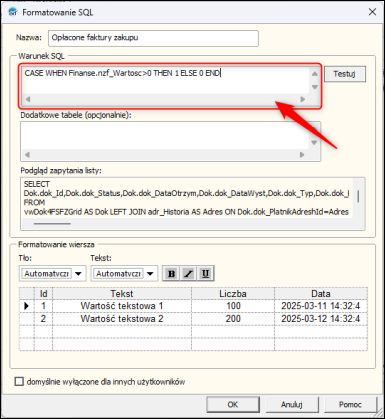Click the Formatowanie SQL window icon
This screenshot has height=419, width=385.
coord(13,12)
